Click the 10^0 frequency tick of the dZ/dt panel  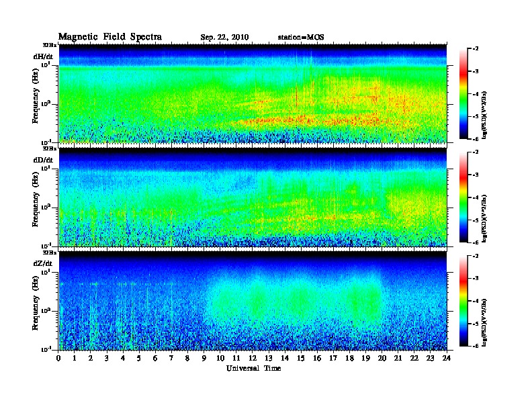(x=46, y=310)
